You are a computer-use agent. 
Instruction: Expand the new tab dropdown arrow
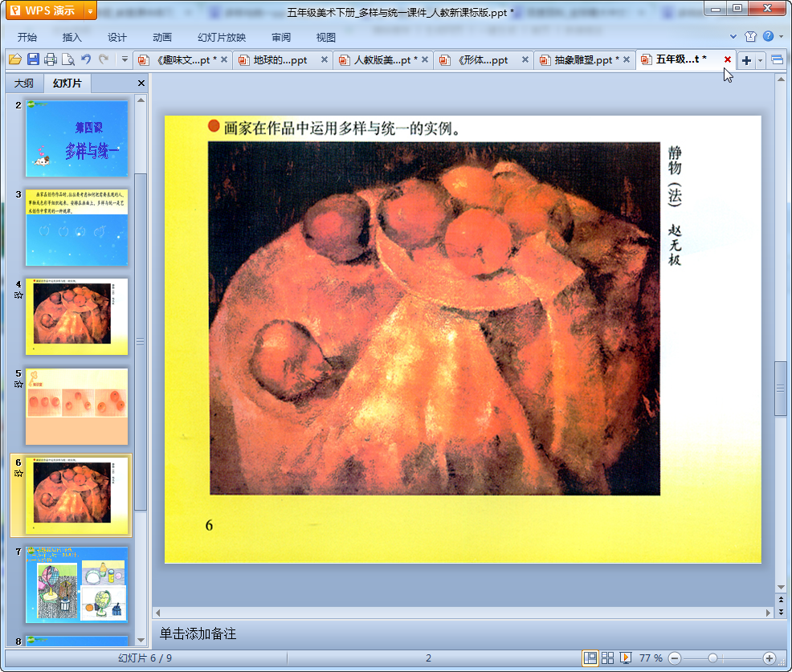point(760,60)
